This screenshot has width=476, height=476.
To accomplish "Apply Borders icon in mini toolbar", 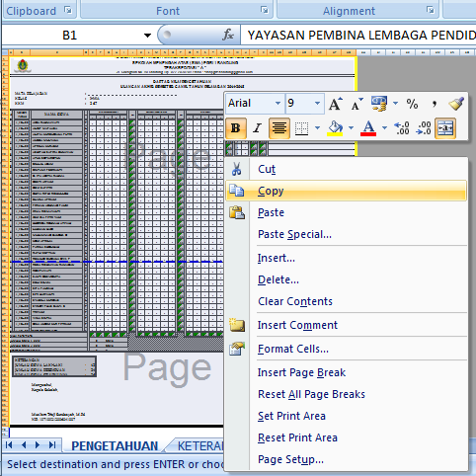I will tap(301, 128).
